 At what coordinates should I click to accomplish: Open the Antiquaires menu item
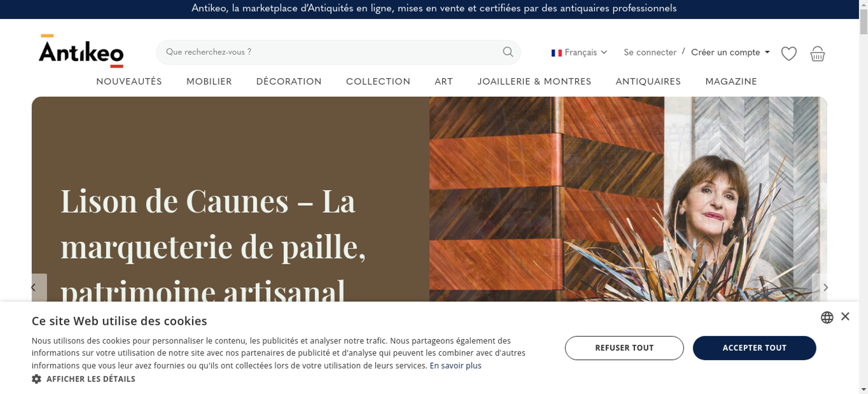coord(648,82)
